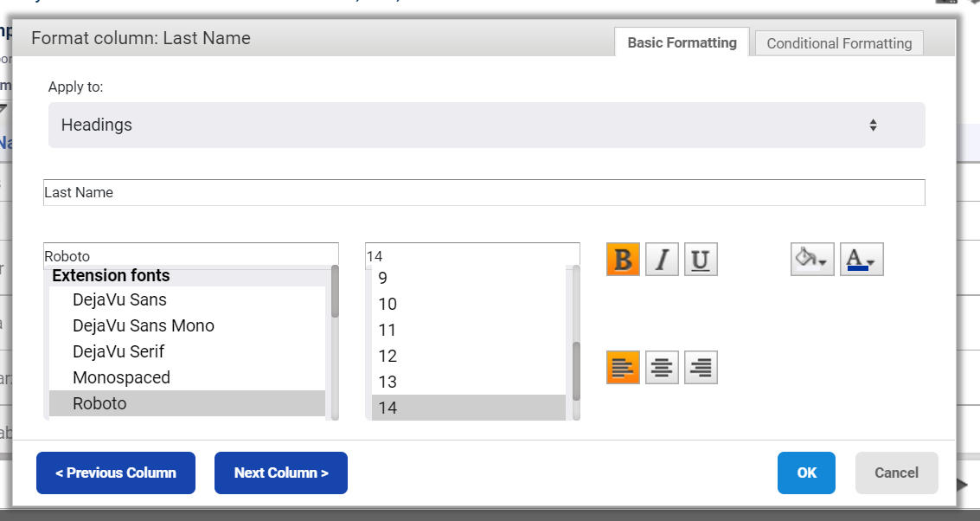Toggle Italic formatting button

point(662,260)
